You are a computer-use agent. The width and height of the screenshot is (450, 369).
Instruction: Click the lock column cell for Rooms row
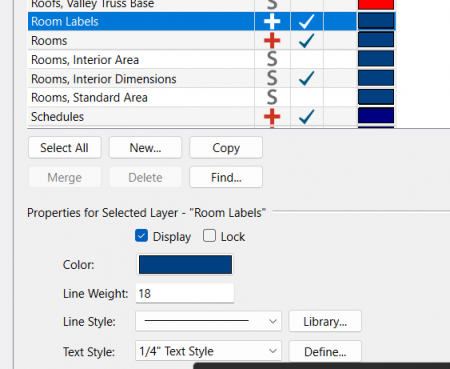(x=340, y=41)
